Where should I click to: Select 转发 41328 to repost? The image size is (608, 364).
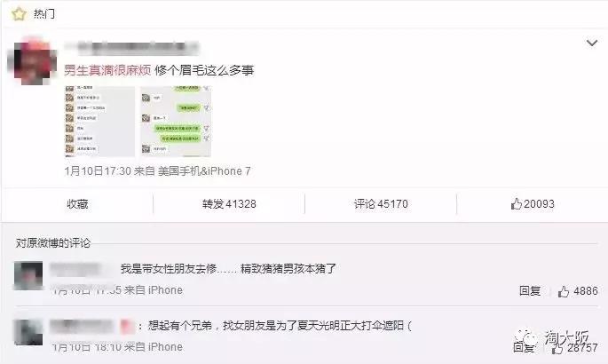[x=229, y=204]
